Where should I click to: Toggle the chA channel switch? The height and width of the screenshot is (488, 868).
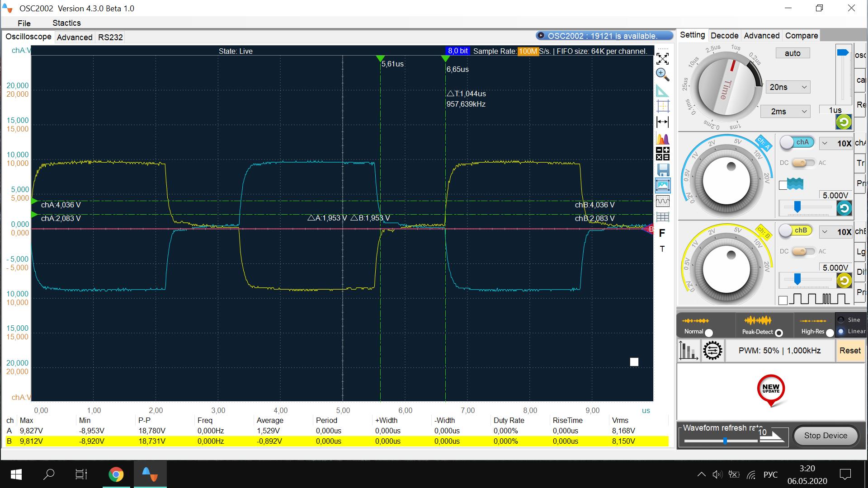pyautogui.click(x=797, y=143)
